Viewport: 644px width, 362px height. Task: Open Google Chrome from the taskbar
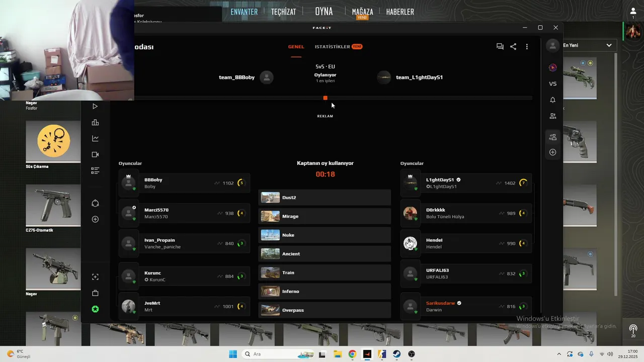352,354
